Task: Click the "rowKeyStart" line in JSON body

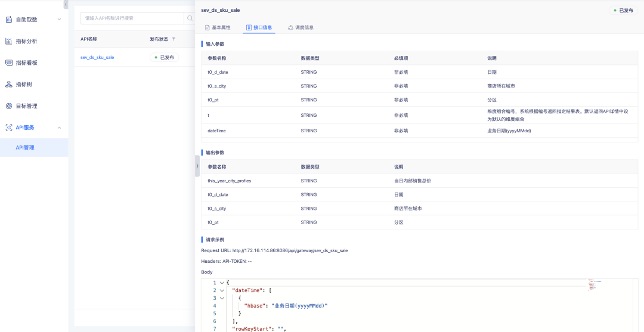Action: [x=259, y=328]
